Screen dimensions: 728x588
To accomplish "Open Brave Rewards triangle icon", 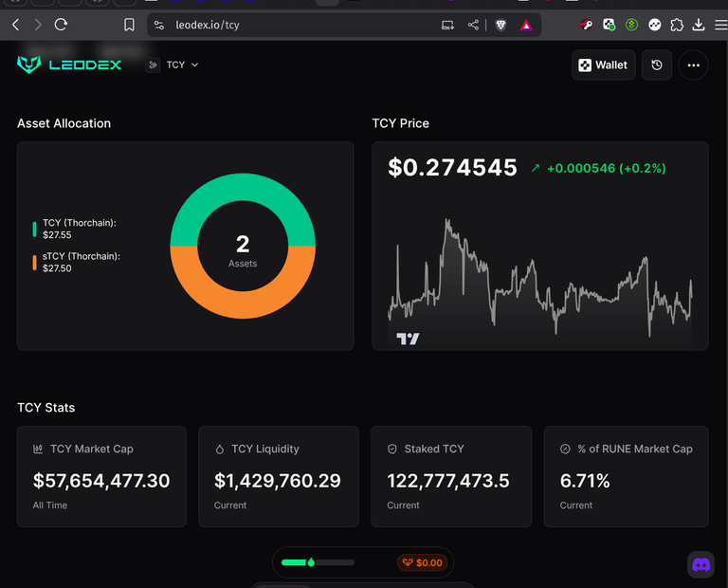I will 526,25.
